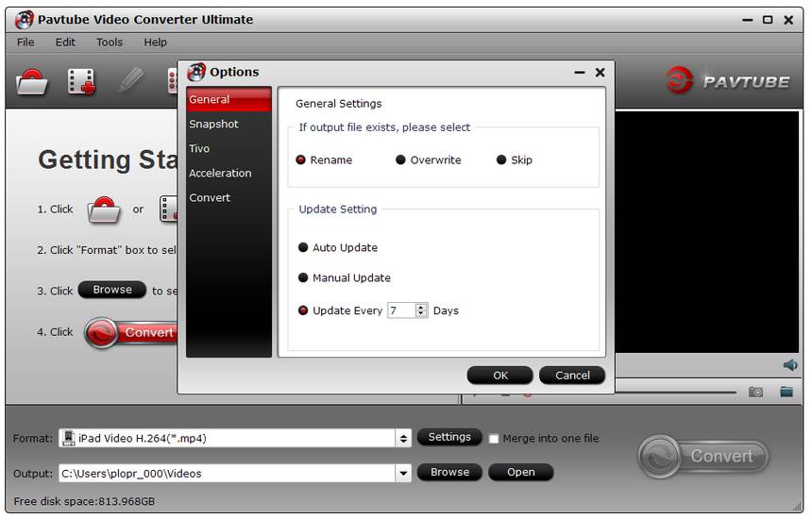This screenshot has height=519, width=812.
Task: Click the iPad format icon in Format box
Action: click(68, 438)
